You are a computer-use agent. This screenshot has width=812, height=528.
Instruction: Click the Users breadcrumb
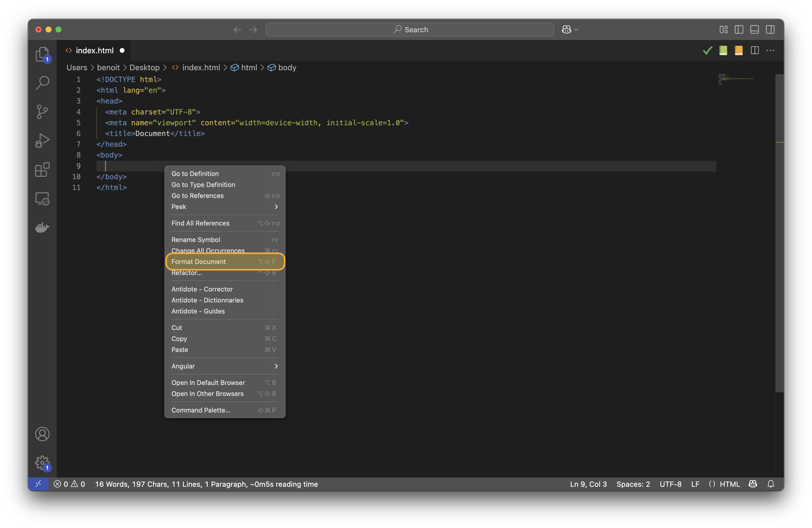coord(77,67)
